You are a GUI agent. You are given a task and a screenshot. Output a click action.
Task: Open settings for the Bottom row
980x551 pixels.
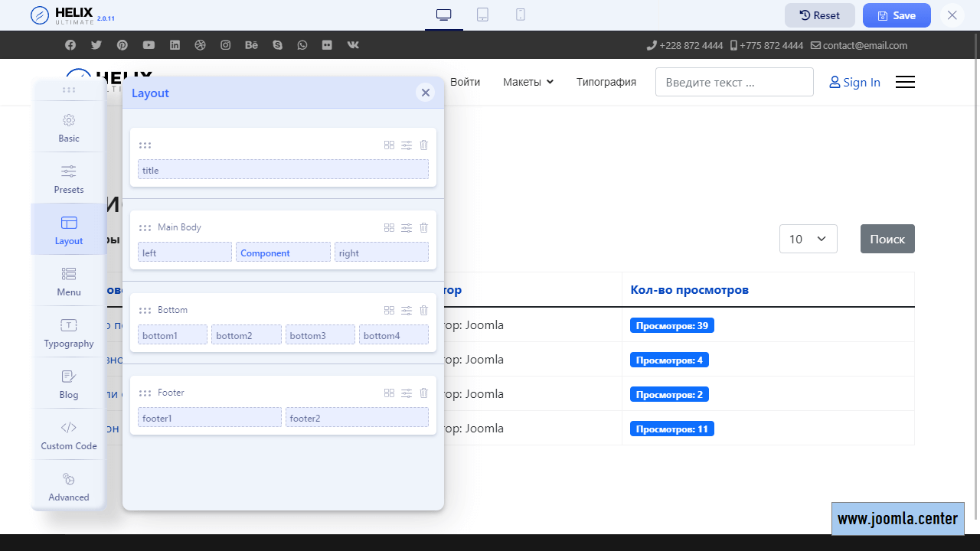tap(407, 311)
